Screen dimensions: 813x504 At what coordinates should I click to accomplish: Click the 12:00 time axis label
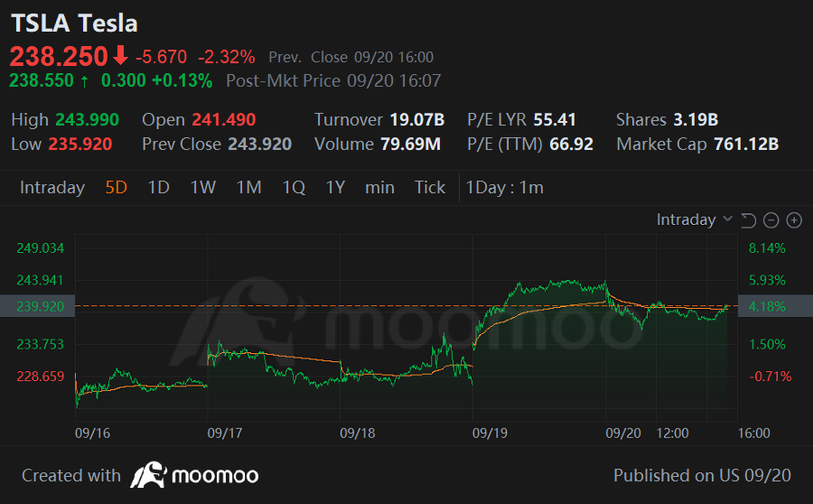(672, 434)
